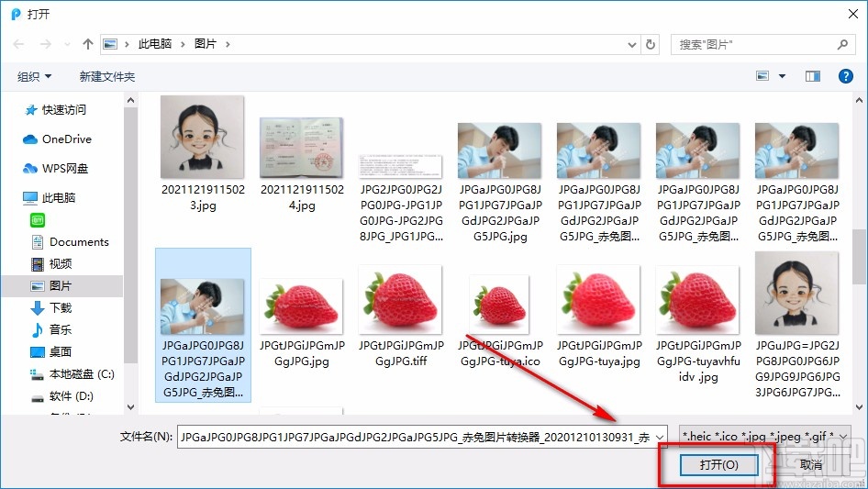Toggle the preview pane icon
This screenshot has height=489, width=868.
click(813, 76)
